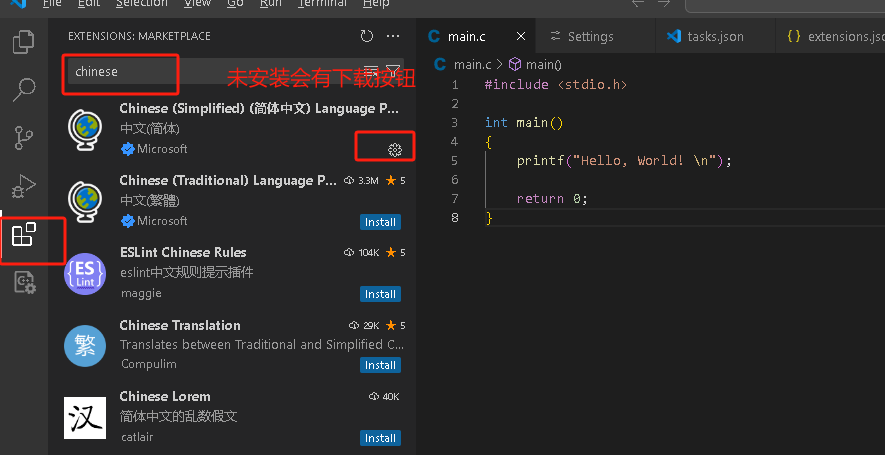Click the Chinese (Simplified) globe icon
The height and width of the screenshot is (455, 885).
85,130
